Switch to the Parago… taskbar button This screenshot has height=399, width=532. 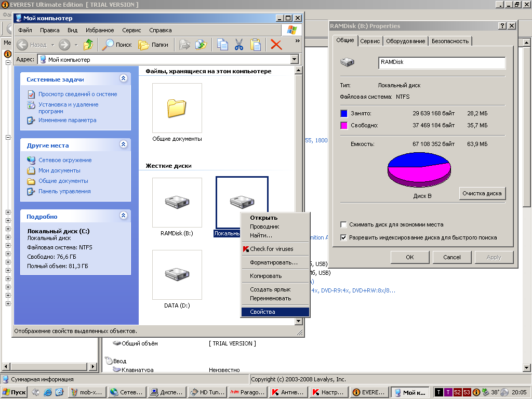click(248, 392)
